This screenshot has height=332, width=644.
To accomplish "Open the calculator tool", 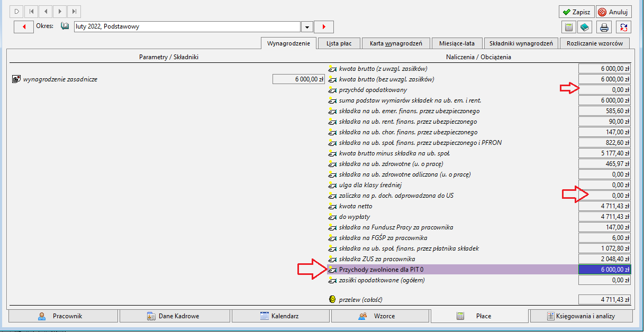I will [x=569, y=27].
